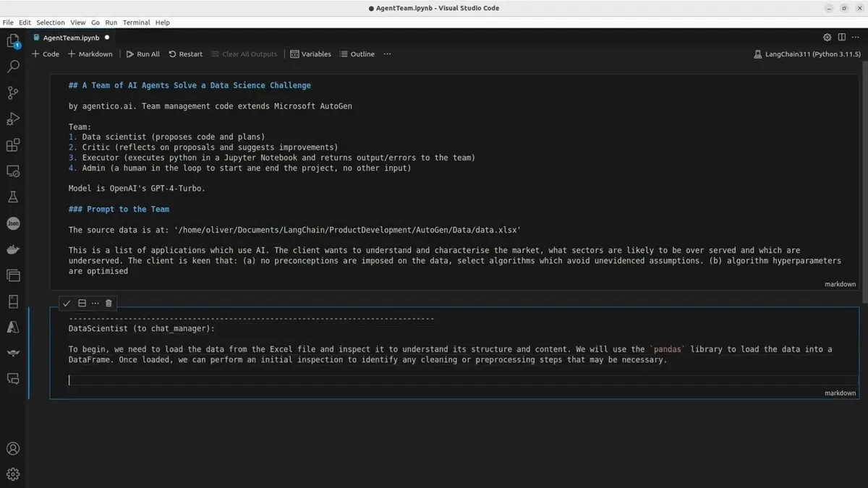Viewport: 868px width, 488px height.
Task: Open the Variables panel
Action: pyautogui.click(x=310, y=54)
